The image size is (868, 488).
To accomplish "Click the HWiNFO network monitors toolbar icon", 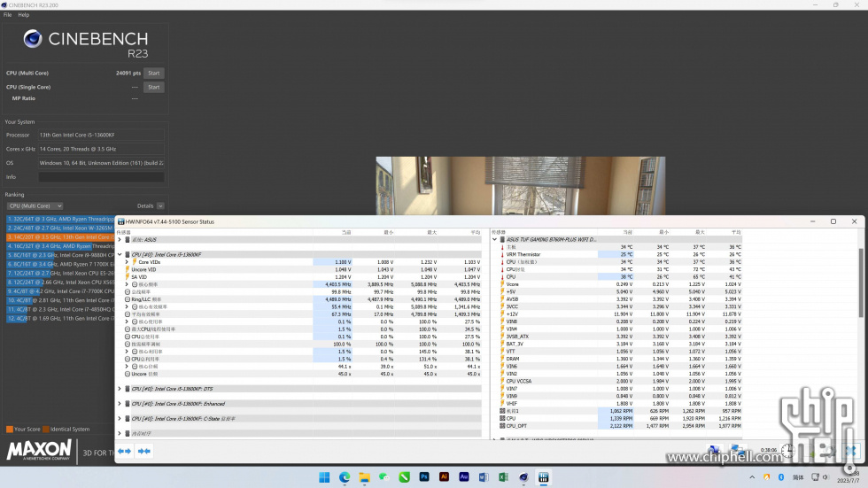I will click(x=714, y=451).
